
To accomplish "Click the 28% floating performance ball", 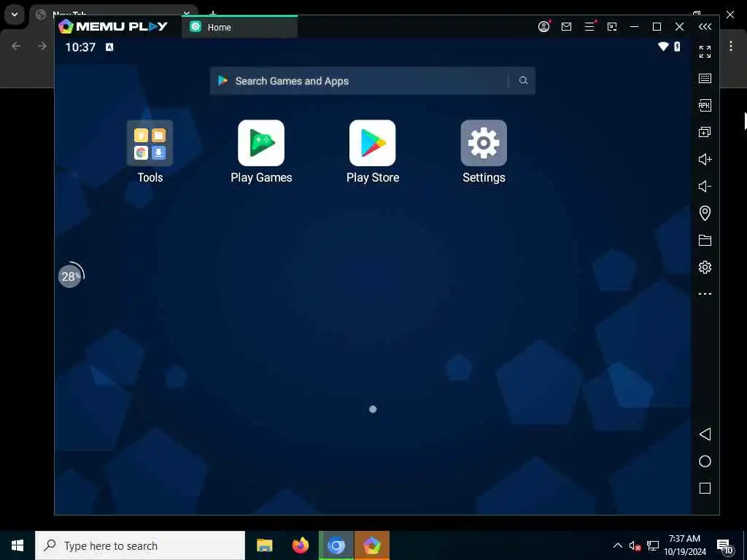I will pos(70,276).
